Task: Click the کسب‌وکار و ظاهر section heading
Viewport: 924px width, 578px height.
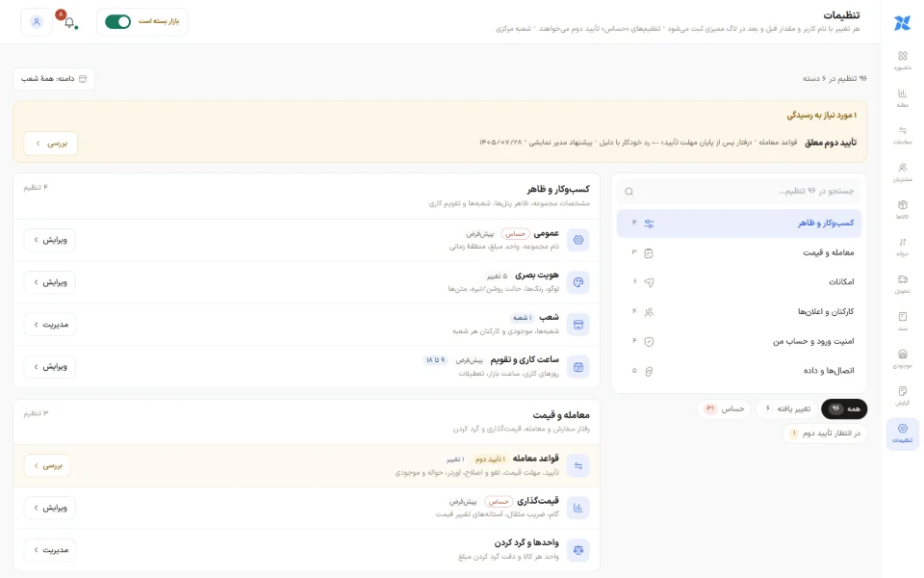Action: point(558,190)
